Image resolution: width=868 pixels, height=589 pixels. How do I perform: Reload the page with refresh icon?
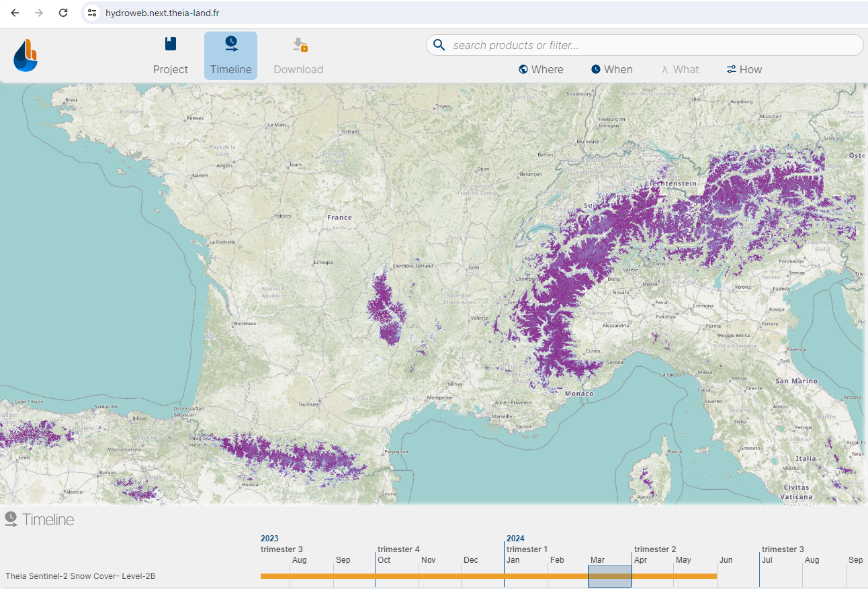63,13
